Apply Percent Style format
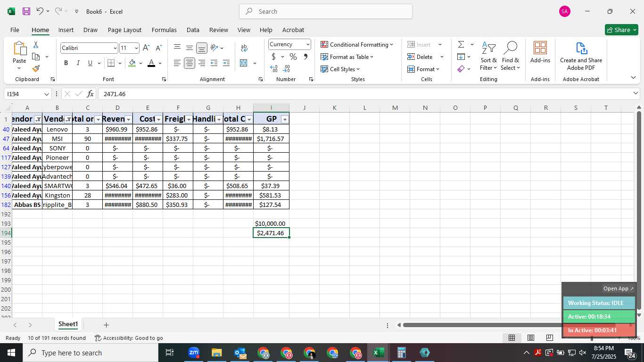 [x=293, y=57]
